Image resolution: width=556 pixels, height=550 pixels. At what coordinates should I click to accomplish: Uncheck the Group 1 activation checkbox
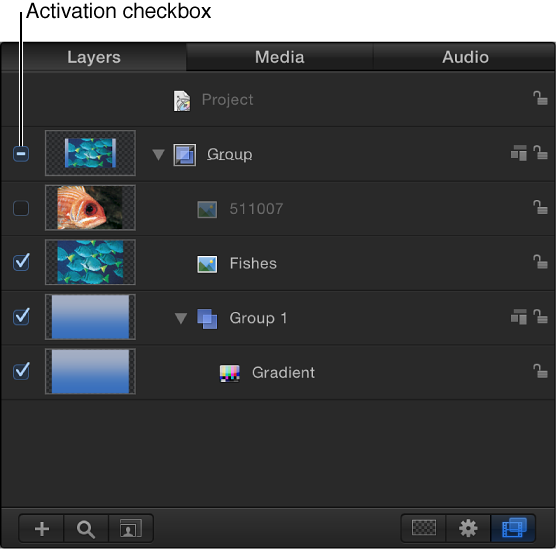pos(21,317)
